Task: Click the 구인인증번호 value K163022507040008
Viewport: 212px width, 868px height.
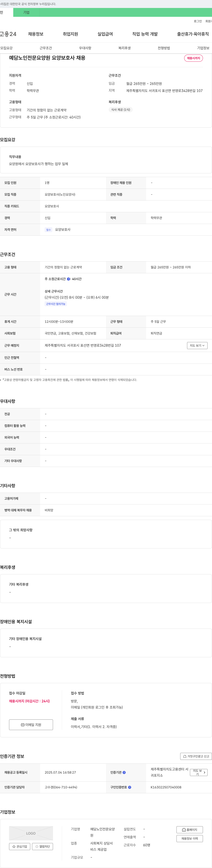Action: (x=166, y=787)
